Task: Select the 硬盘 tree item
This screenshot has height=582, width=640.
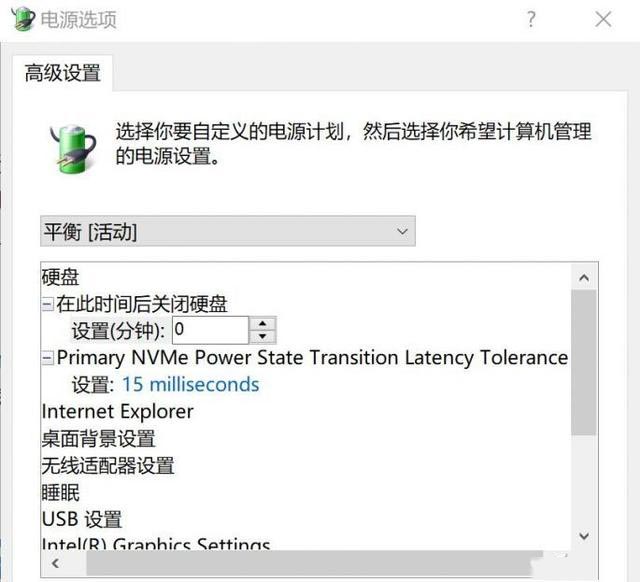Action: point(60,277)
